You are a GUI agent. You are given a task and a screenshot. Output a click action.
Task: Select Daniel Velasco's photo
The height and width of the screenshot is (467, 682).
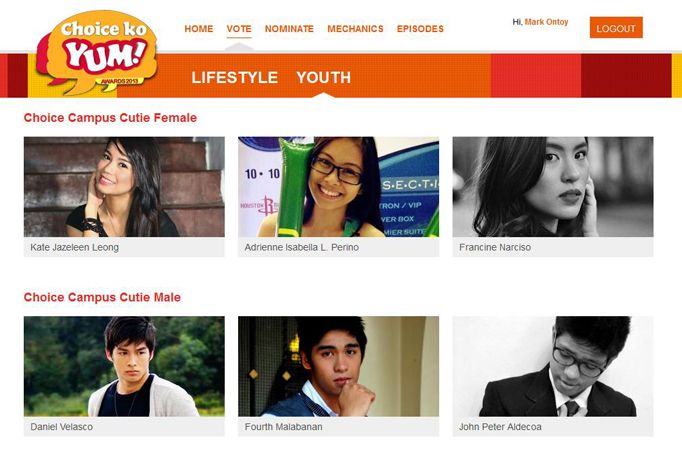tap(124, 367)
